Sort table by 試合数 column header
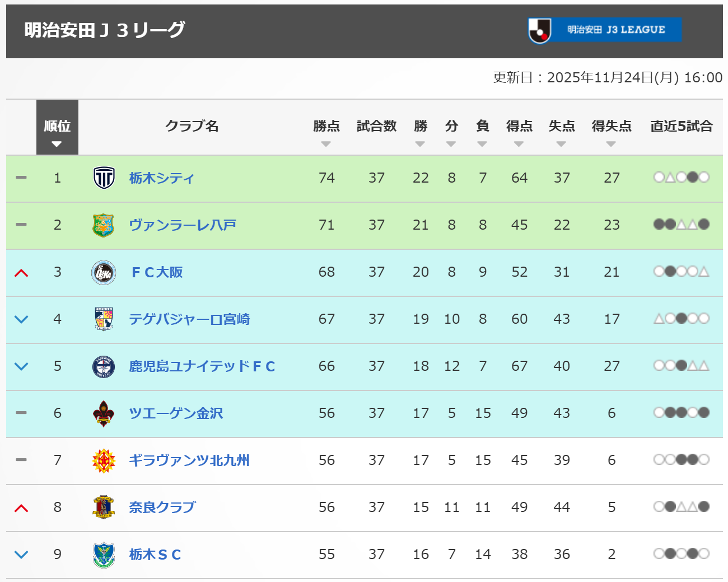Image resolution: width=728 pixels, height=582 pixels. [x=376, y=126]
